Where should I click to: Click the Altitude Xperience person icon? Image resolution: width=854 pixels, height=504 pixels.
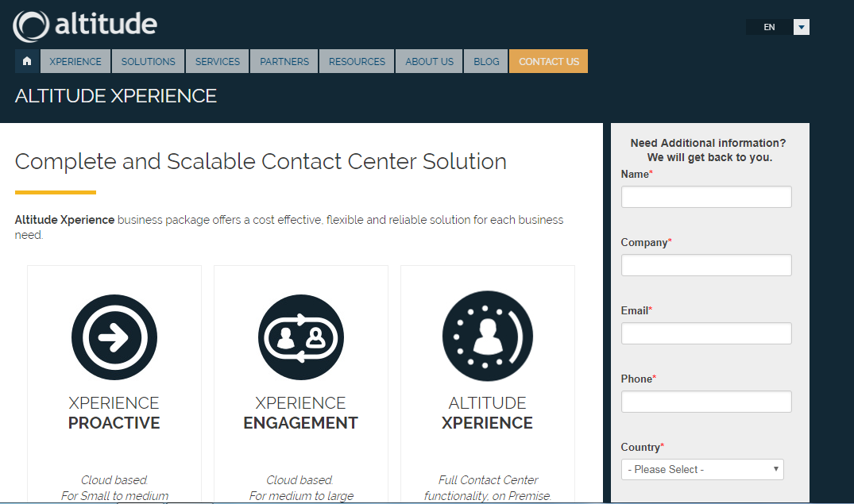pyautogui.click(x=487, y=337)
